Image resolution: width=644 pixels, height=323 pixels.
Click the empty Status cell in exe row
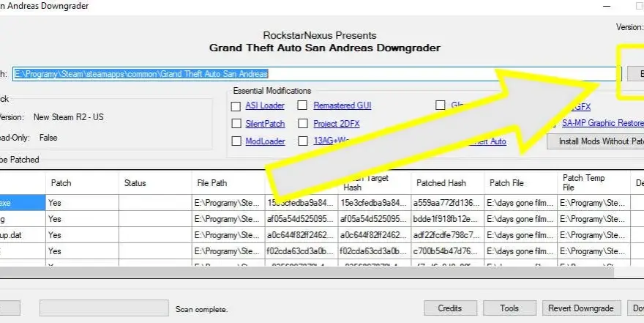tap(155, 203)
